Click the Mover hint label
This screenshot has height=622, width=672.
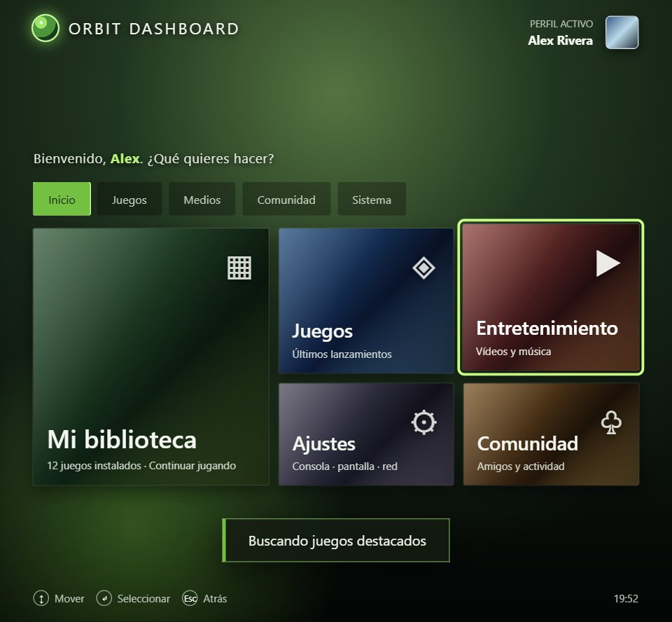(x=69, y=598)
